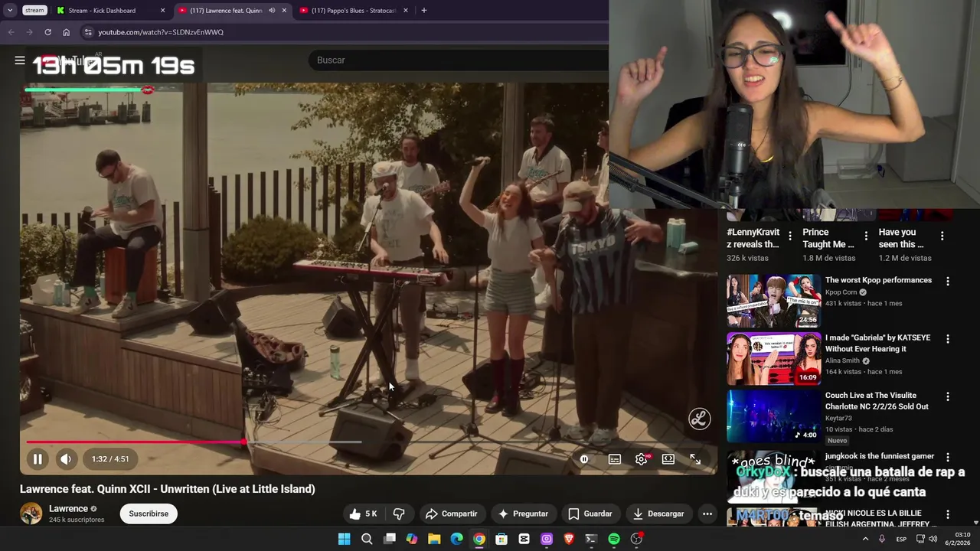Open the tab search dropdown arrow
The image size is (980, 551).
(x=9, y=11)
